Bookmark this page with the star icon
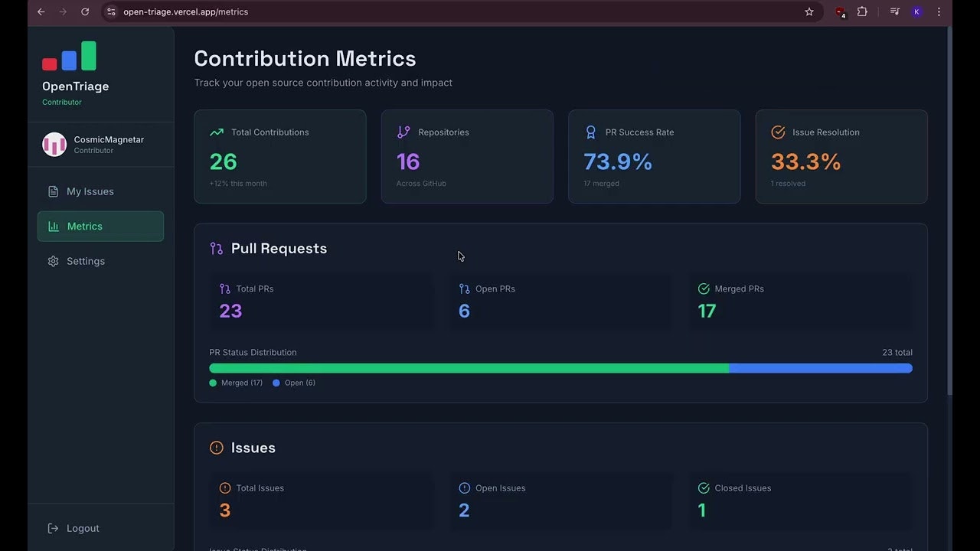 click(x=809, y=11)
